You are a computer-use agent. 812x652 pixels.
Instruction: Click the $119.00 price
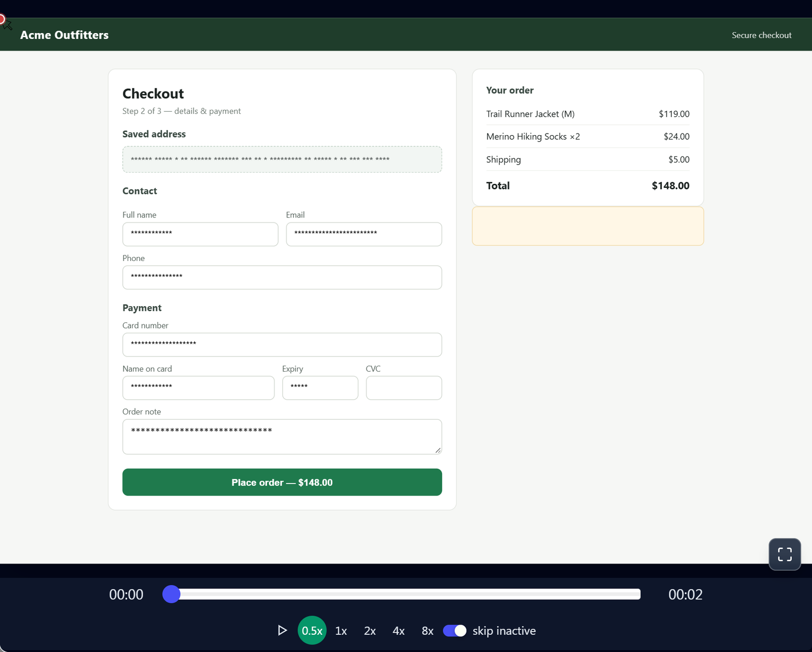[674, 114]
